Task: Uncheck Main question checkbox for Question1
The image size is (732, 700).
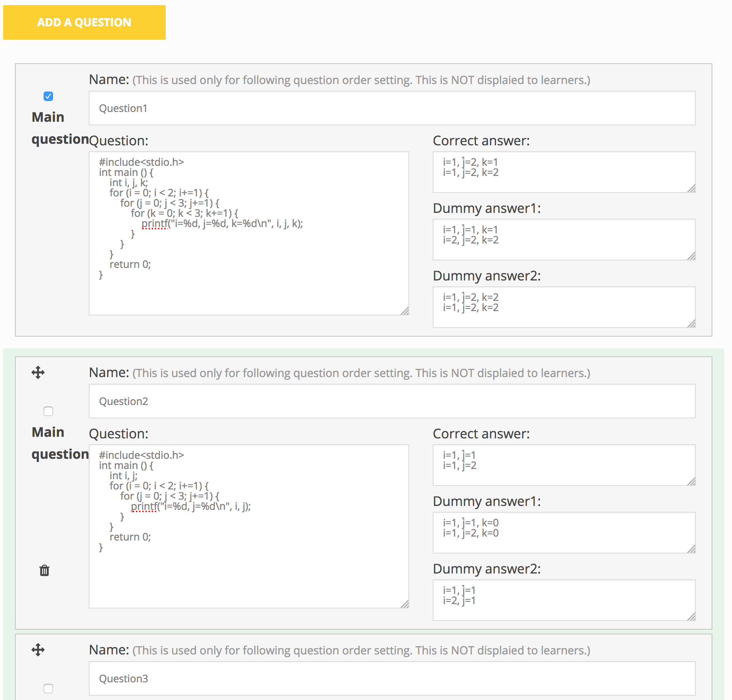Action: (x=48, y=96)
